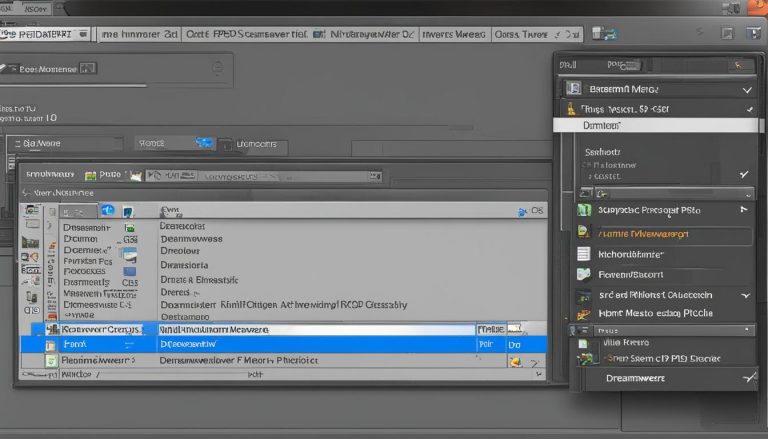Image resolution: width=768 pixels, height=439 pixels.
Task: Toggle the checkmark on 'Bateemfl Meroz'
Action: (x=747, y=90)
